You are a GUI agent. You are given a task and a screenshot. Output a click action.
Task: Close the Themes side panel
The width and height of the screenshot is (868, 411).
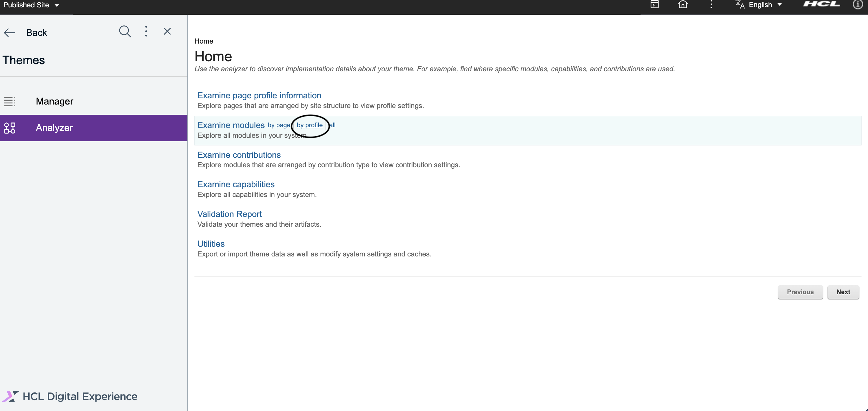(x=167, y=31)
